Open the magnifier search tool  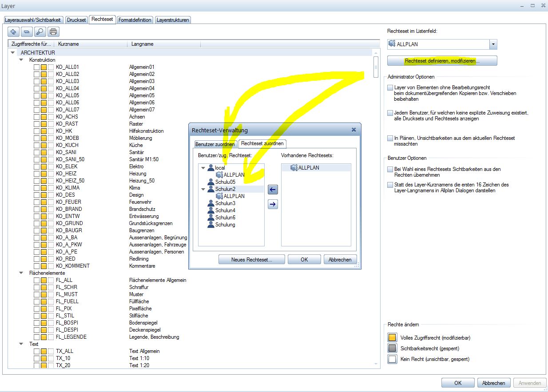coord(40,32)
